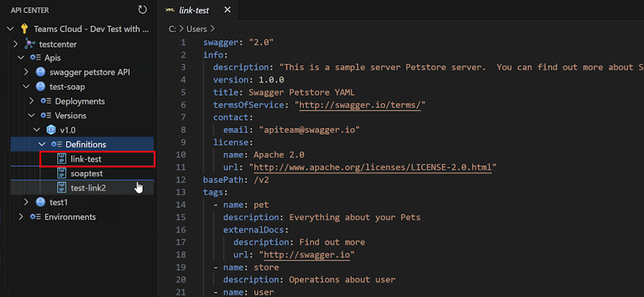Click the YAML file icon on link-test tab

(169, 10)
